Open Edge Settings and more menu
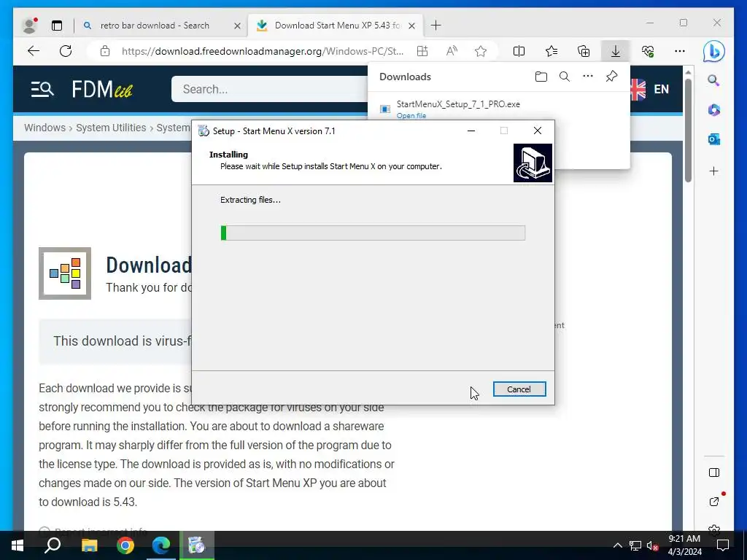Image resolution: width=747 pixels, height=560 pixels. (x=680, y=51)
